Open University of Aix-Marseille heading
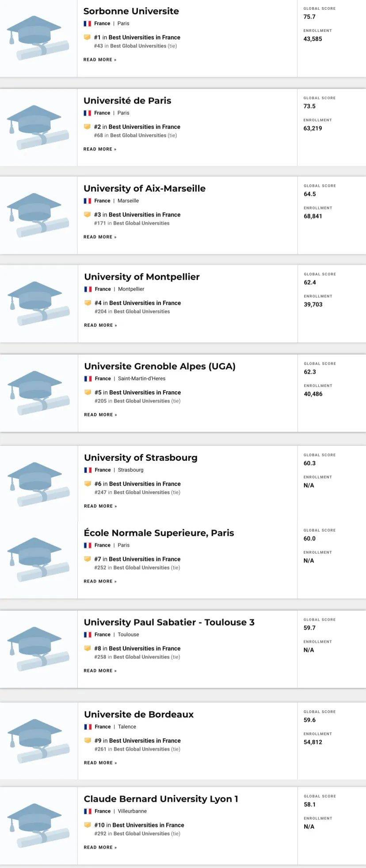 coord(145,189)
